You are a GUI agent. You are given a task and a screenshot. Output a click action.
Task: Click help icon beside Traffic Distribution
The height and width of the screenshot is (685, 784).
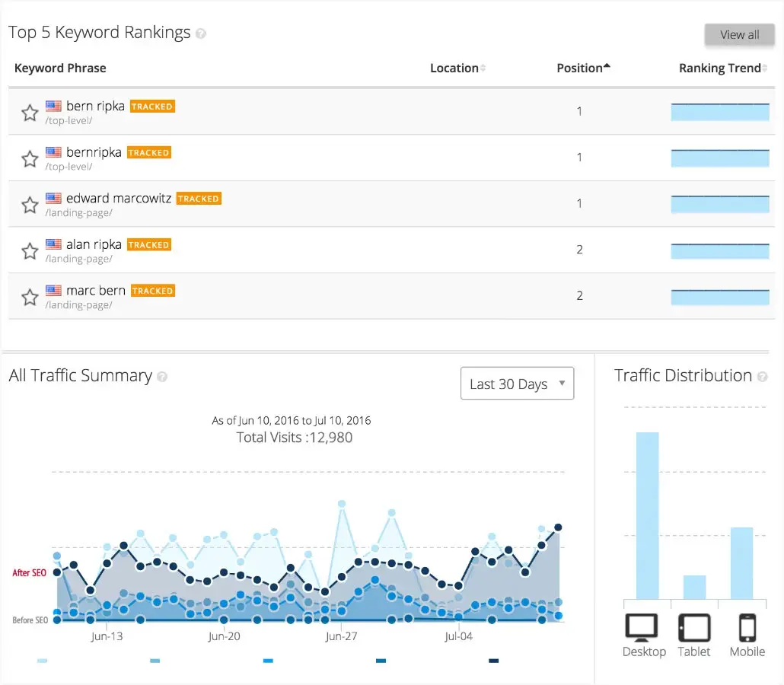(x=763, y=377)
